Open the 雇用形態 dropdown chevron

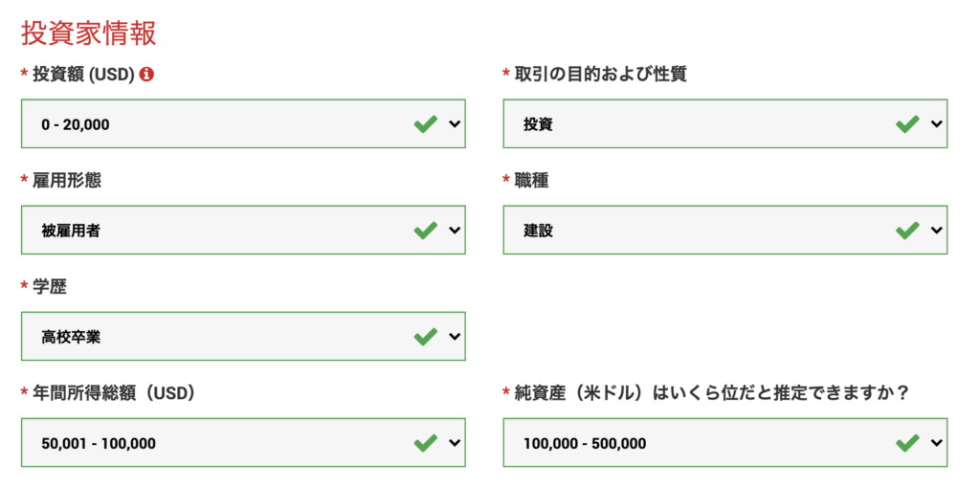point(454,231)
